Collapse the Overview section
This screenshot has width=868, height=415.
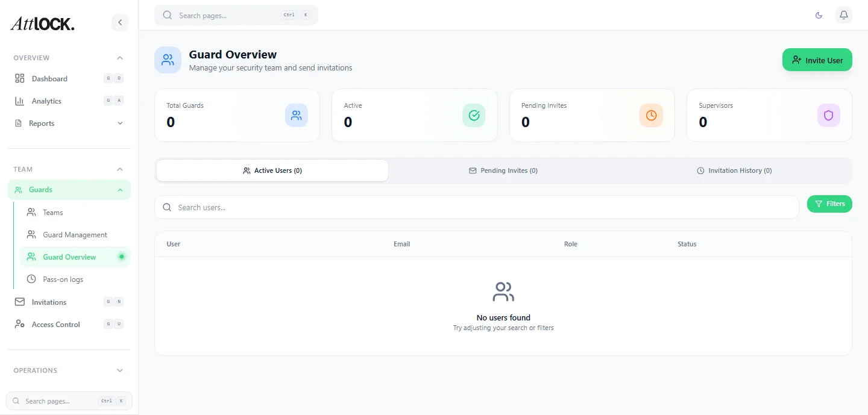click(120, 58)
